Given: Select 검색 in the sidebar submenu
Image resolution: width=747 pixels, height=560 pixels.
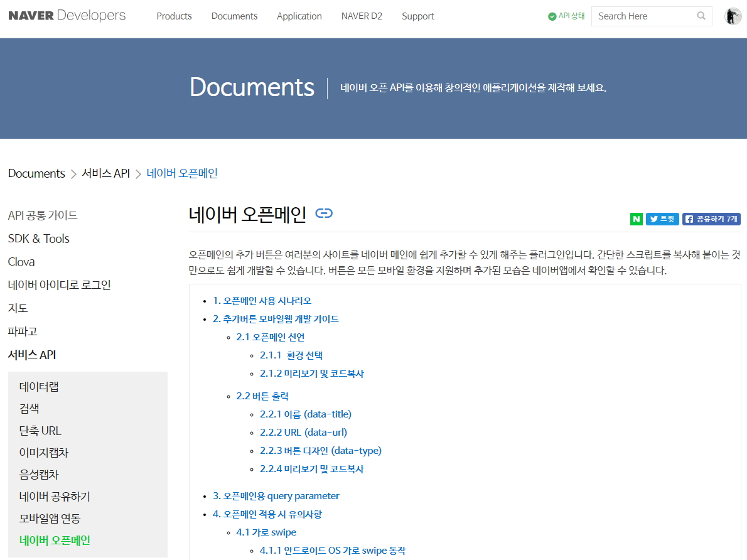Looking at the screenshot, I should pyautogui.click(x=29, y=409).
